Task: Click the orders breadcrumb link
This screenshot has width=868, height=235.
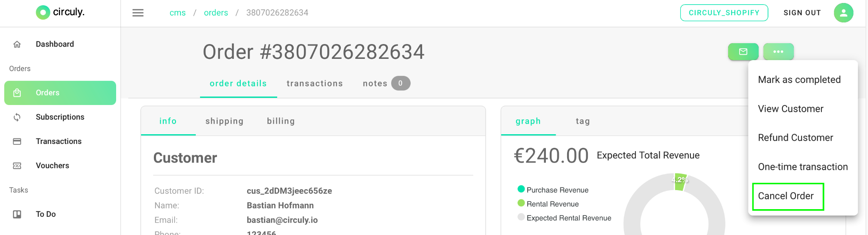Action: point(216,13)
